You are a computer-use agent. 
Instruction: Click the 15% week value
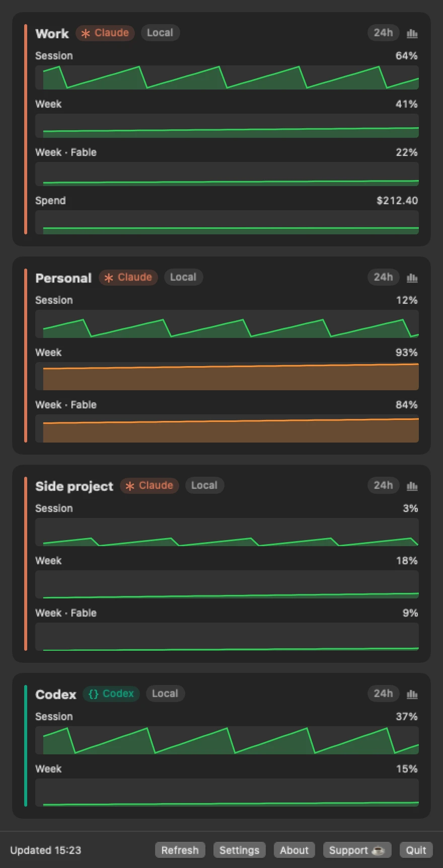point(407,769)
